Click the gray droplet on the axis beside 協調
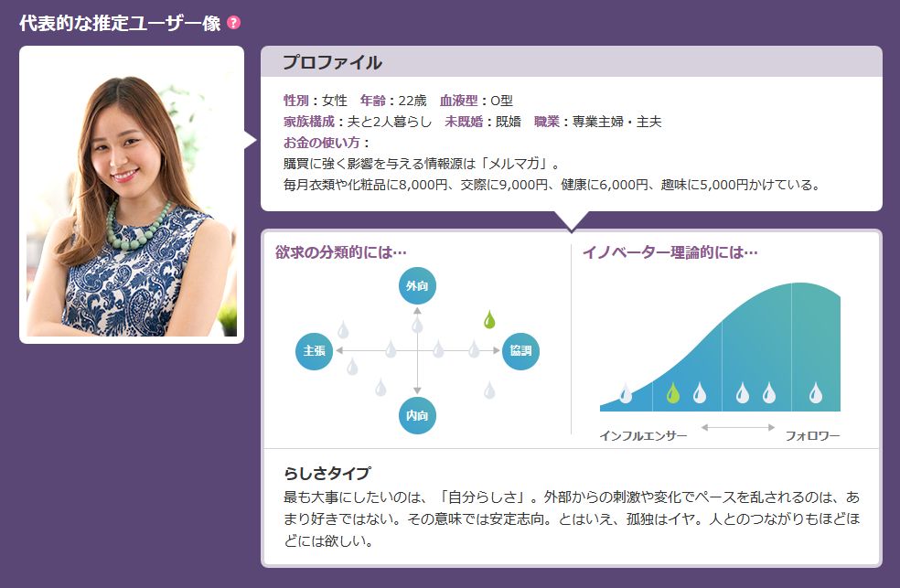 (x=474, y=348)
